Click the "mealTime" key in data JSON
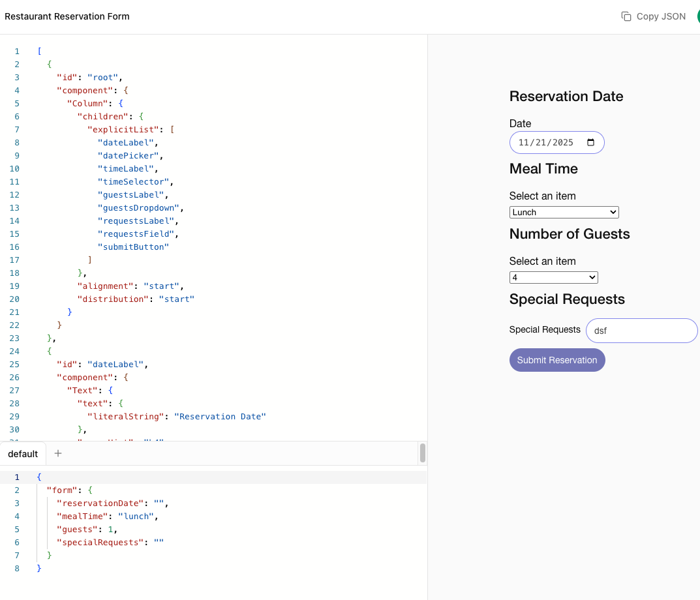The image size is (700, 600). pyautogui.click(x=82, y=516)
